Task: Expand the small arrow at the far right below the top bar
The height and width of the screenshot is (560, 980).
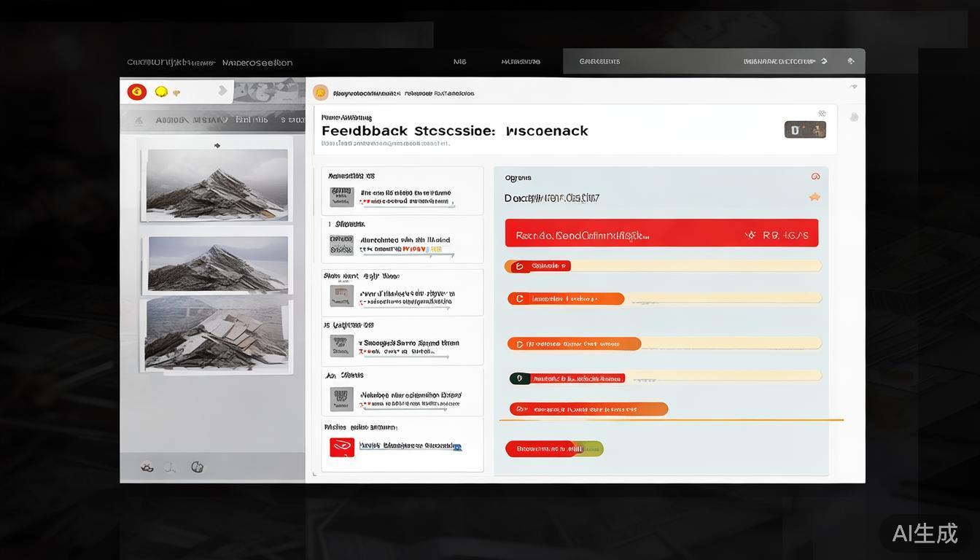Action: click(x=854, y=87)
